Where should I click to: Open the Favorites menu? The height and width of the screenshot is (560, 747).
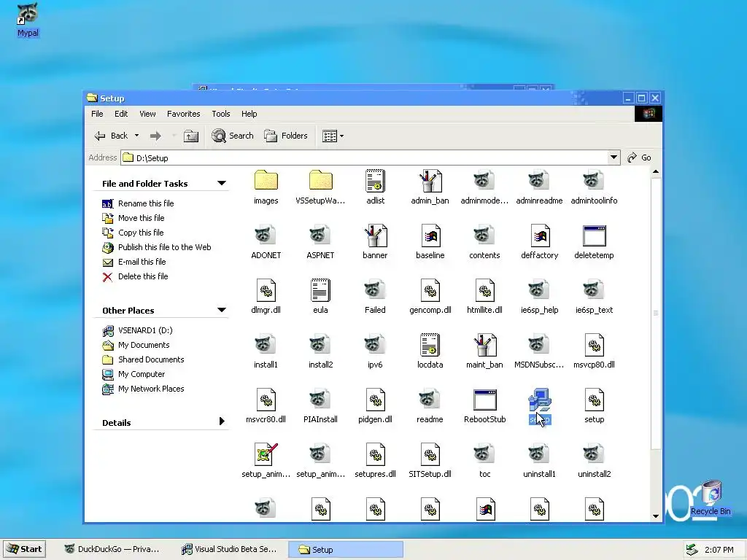(183, 114)
